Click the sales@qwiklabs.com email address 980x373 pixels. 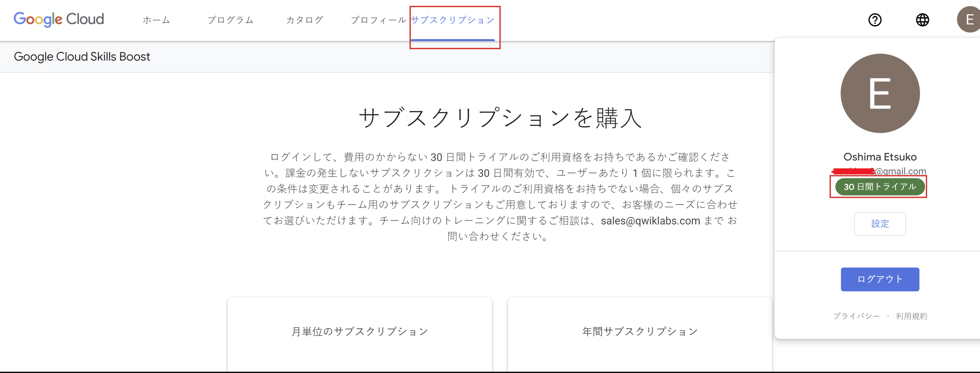650,221
